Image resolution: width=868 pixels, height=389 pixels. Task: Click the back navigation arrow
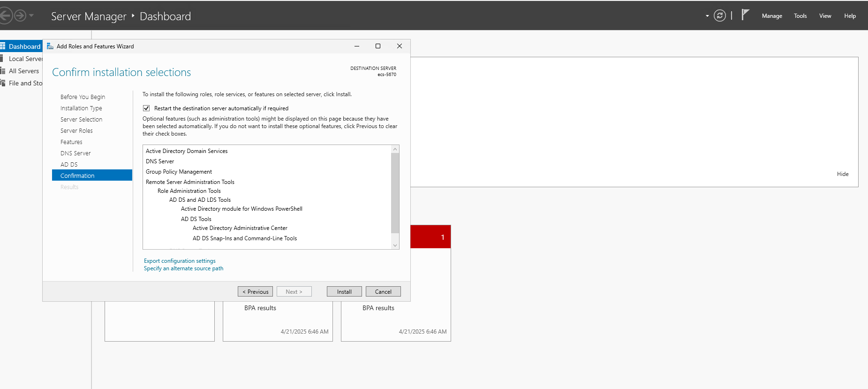point(5,16)
